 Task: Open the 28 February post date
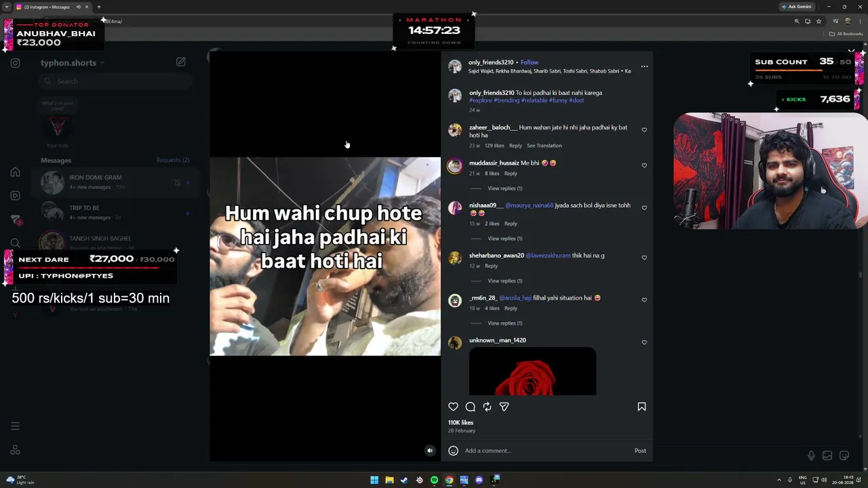pyautogui.click(x=462, y=430)
